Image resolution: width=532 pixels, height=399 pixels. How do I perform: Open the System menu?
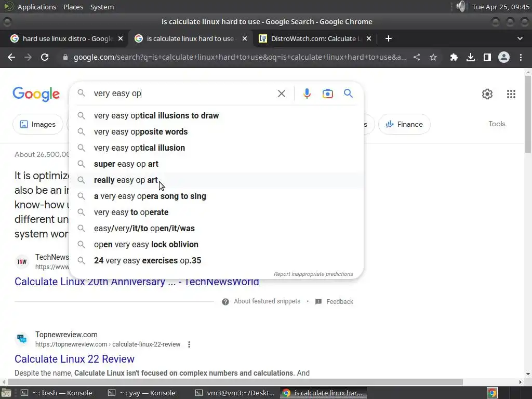[102, 7]
